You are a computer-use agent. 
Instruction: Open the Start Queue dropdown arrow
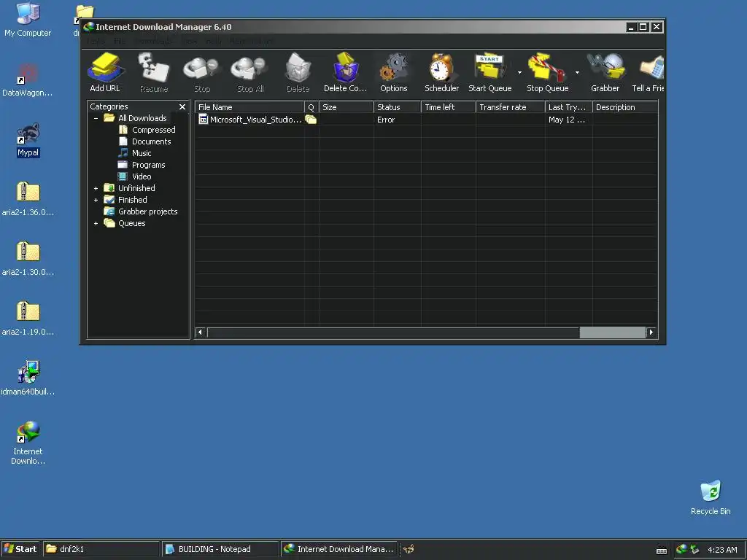tap(519, 72)
